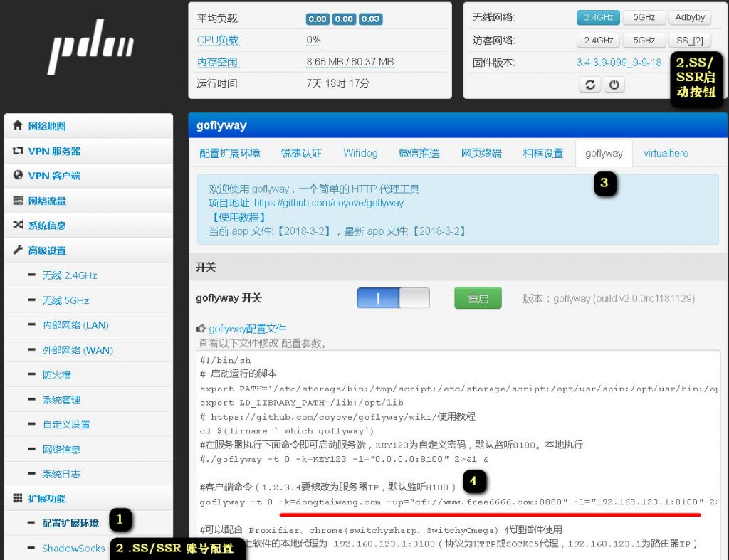Click the CPU load value 0%

click(313, 40)
